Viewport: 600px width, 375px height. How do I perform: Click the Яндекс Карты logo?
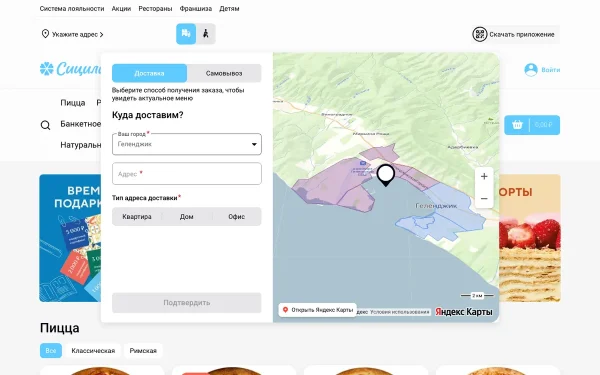click(x=464, y=312)
